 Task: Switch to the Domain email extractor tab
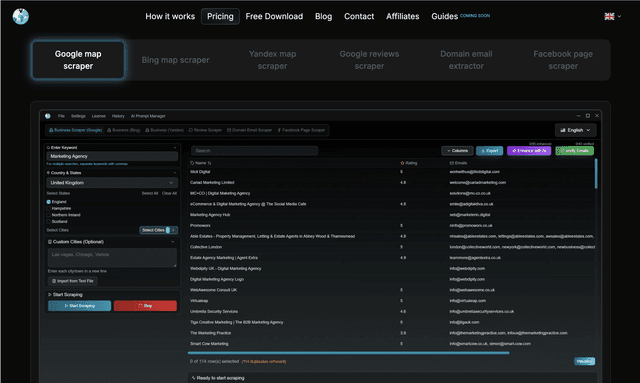466,60
